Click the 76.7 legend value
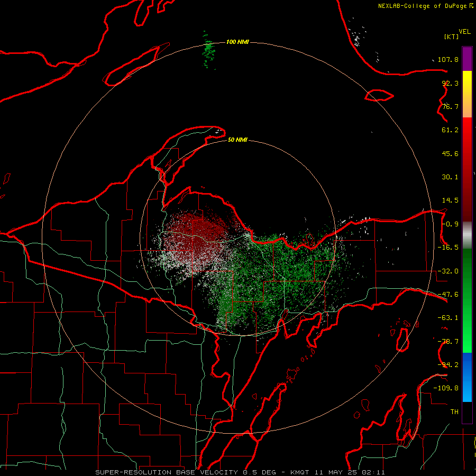 pyautogui.click(x=450, y=106)
